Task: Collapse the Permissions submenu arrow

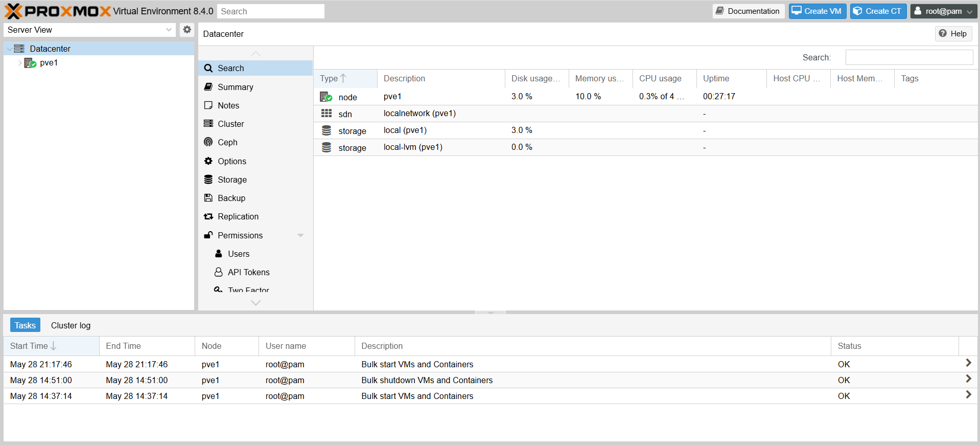Action: tap(300, 235)
